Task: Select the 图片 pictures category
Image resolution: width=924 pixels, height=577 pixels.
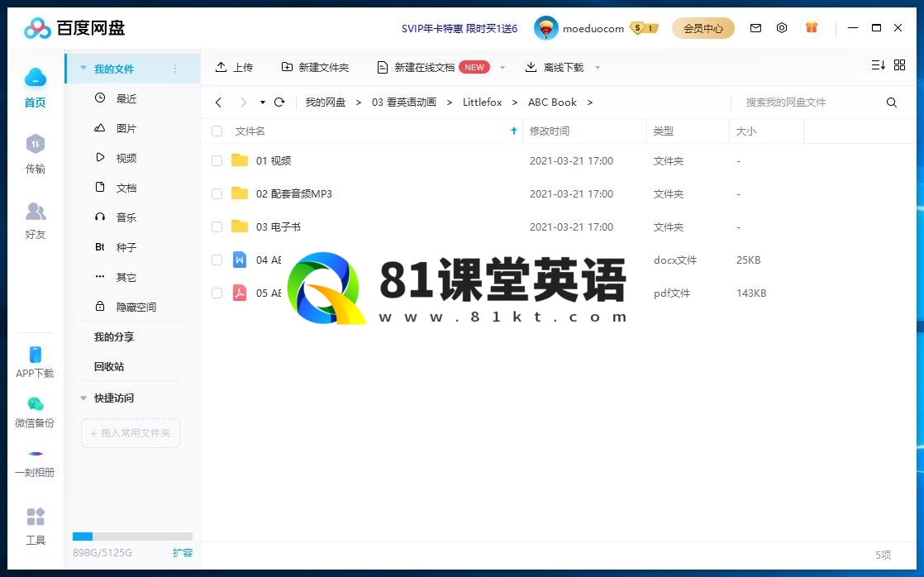Action: click(x=116, y=128)
